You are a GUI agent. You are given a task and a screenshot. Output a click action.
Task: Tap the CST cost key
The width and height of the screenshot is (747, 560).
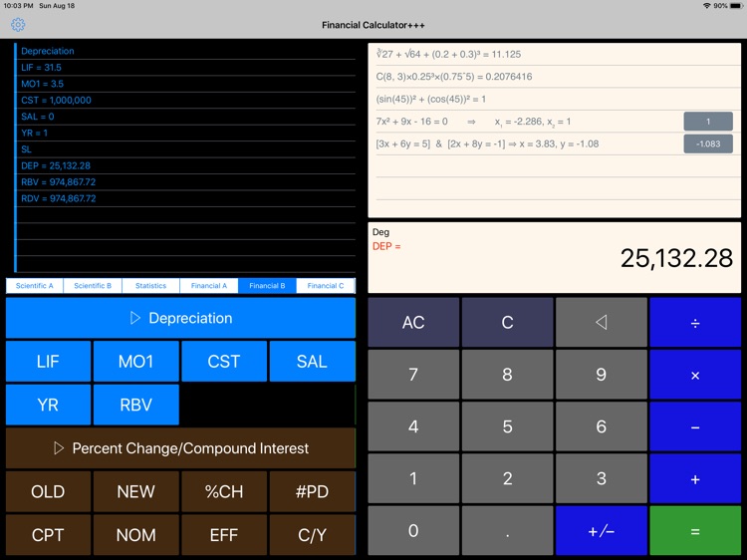click(224, 362)
